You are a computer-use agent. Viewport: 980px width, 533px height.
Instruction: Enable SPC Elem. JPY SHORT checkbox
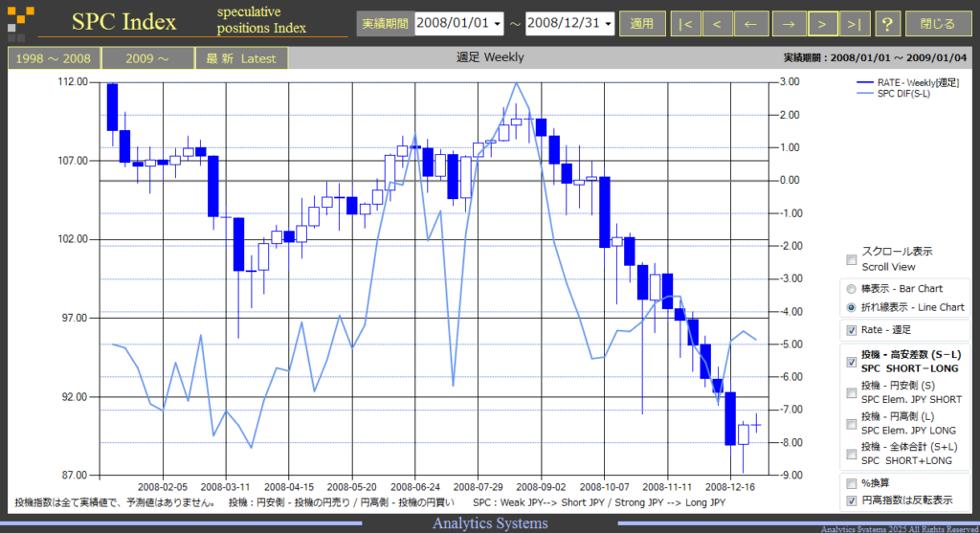coord(851,392)
